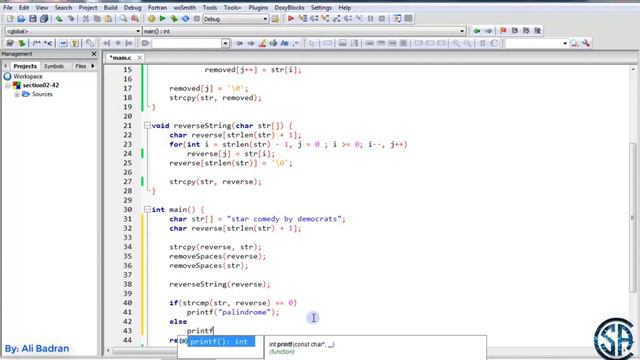
Task: Open the File menu
Action: coord(8,7)
